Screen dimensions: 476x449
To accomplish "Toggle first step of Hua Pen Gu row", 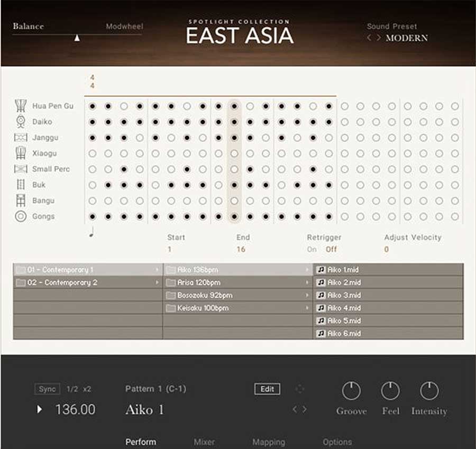I will (92, 106).
